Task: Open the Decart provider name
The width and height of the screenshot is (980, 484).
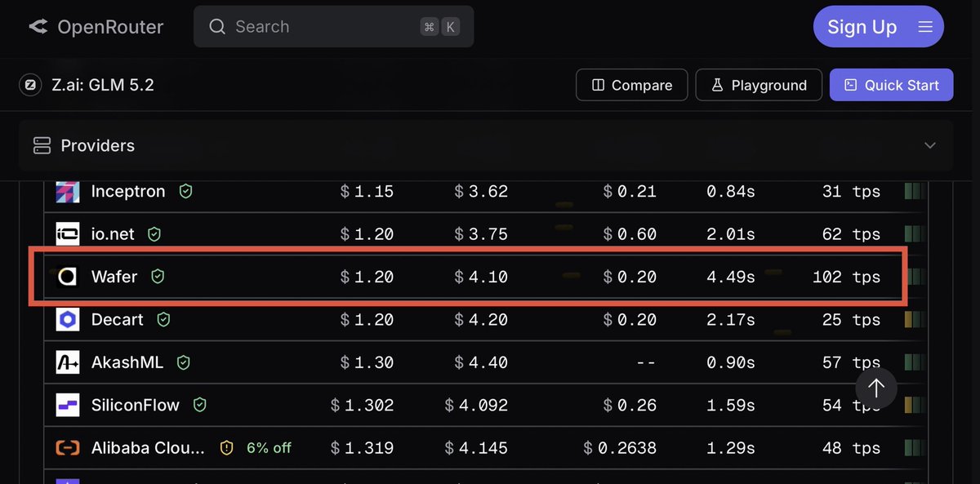Action: (x=118, y=319)
